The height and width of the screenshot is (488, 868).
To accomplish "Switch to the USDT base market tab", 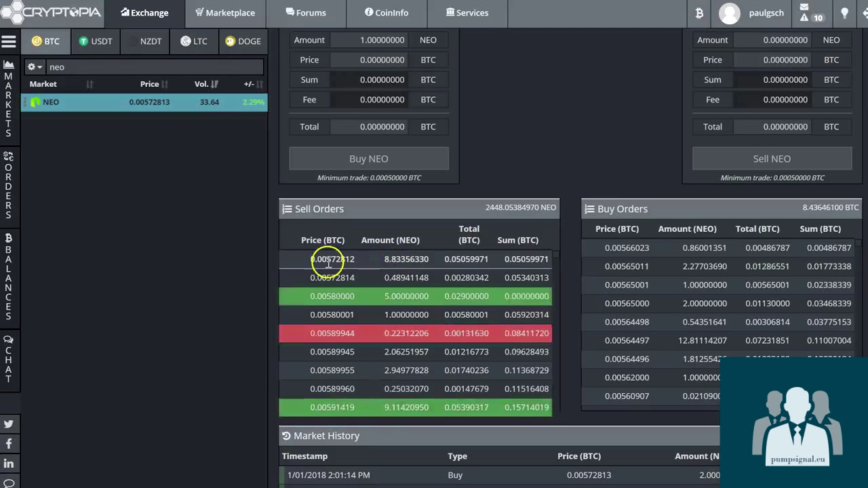I will pyautogui.click(x=95, y=41).
